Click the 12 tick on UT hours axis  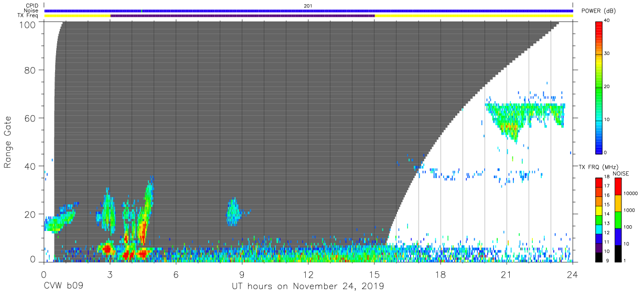click(x=308, y=274)
